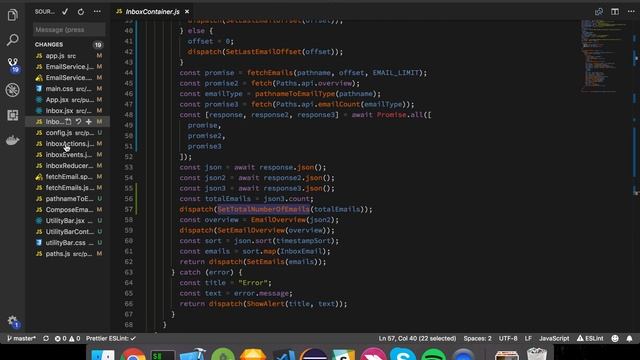Viewport: 640px width, 360px height.
Task: Open errors and warnings problems indicator
Action: (x=67, y=339)
